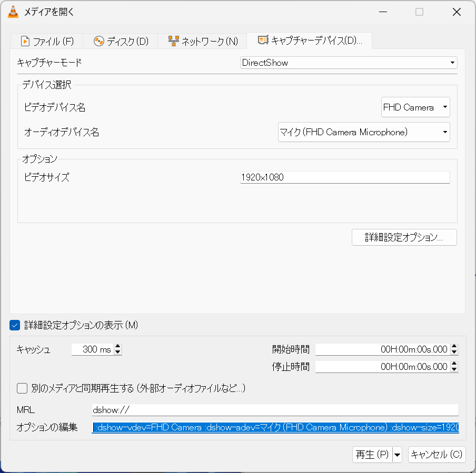Open the ファイル (F) tab
Image resolution: width=476 pixels, height=473 pixels.
[x=47, y=41]
